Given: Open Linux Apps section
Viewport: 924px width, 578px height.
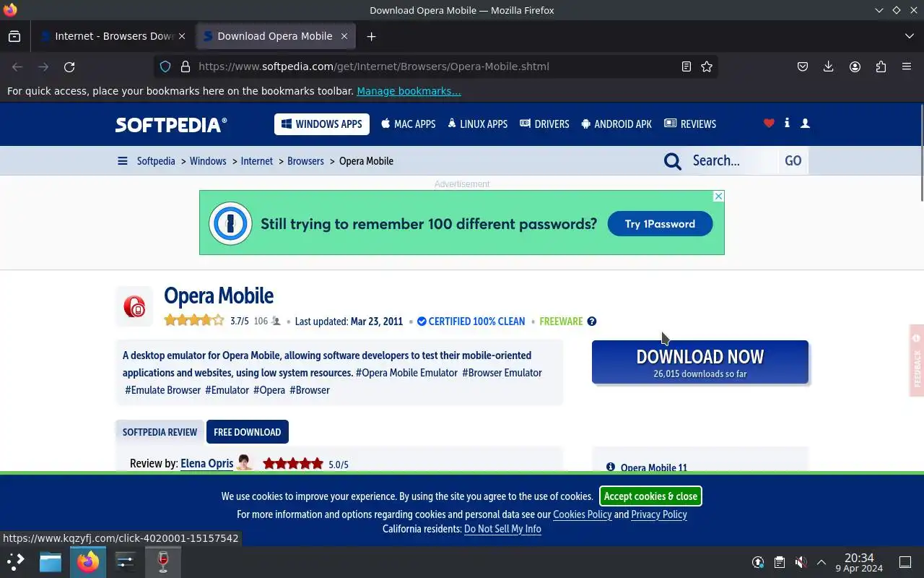Looking at the screenshot, I should point(477,124).
